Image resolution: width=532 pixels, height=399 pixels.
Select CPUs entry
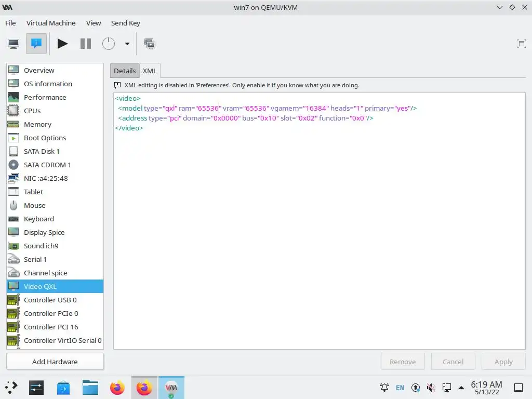55,111
